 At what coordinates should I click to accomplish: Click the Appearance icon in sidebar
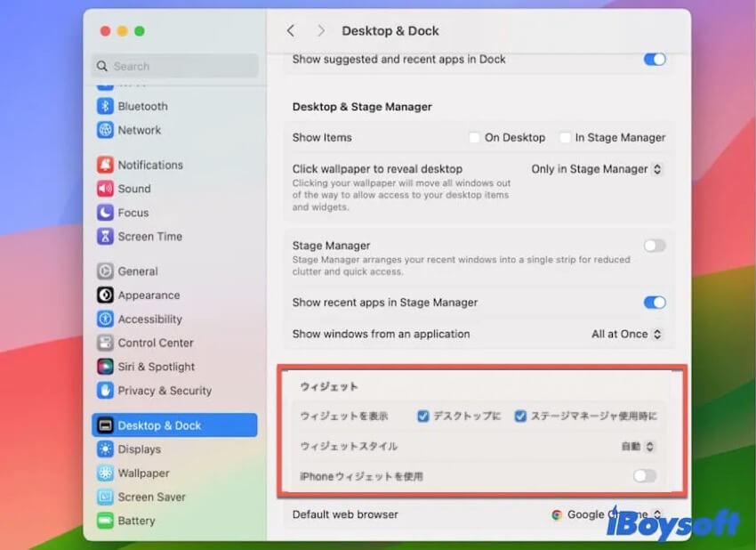(x=105, y=295)
